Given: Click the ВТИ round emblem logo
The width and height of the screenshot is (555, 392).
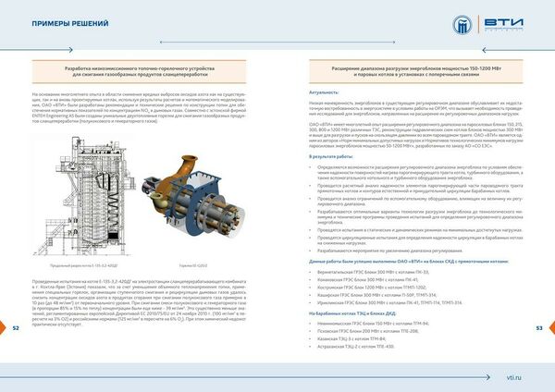Looking at the screenshot, I should tap(462, 25).
